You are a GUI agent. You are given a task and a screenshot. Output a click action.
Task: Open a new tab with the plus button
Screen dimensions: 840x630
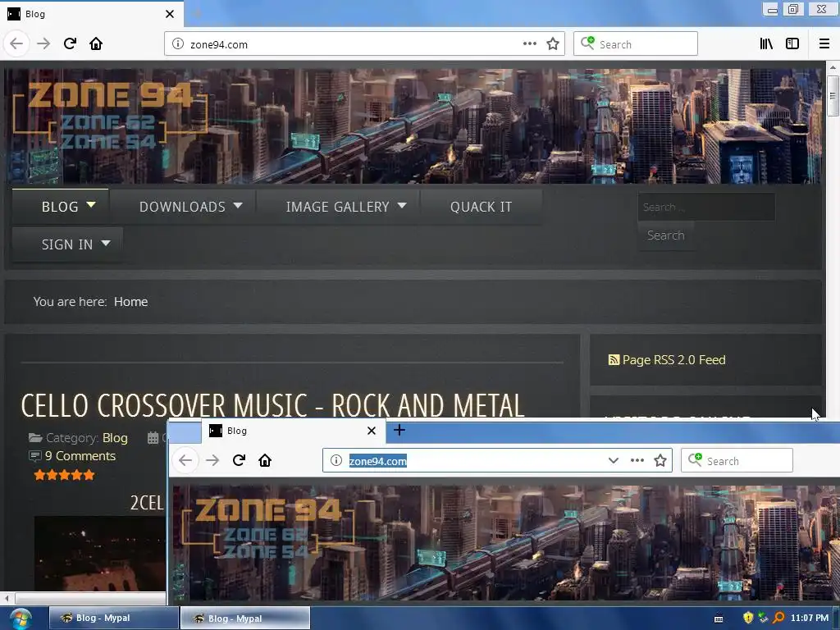399,430
